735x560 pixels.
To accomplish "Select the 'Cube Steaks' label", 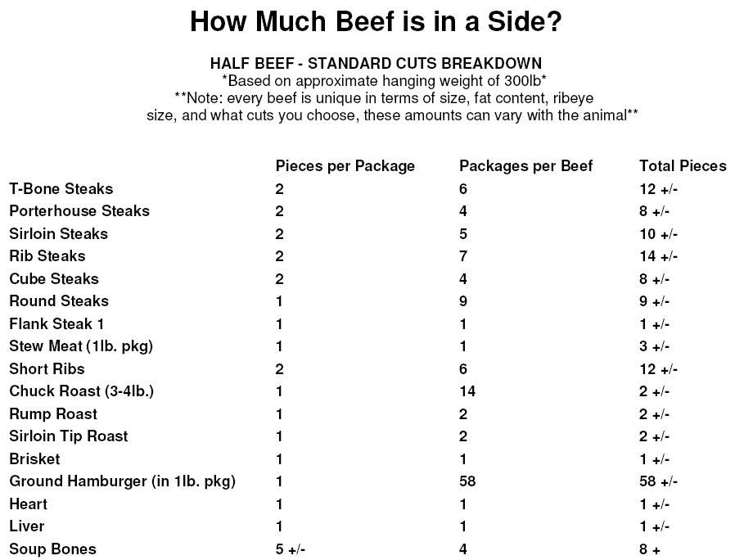I will [x=54, y=278].
